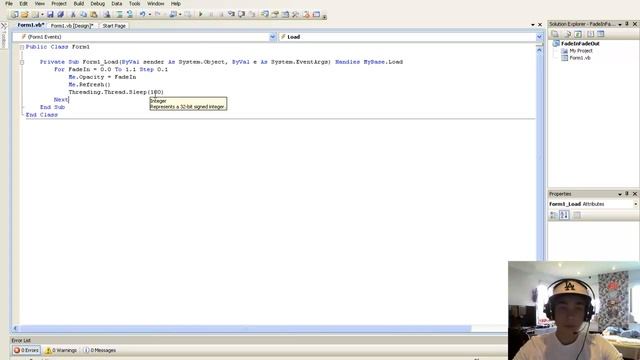Click Refresh icon in Solution Explorer
The width and height of the screenshot is (640, 360).
(578, 34)
